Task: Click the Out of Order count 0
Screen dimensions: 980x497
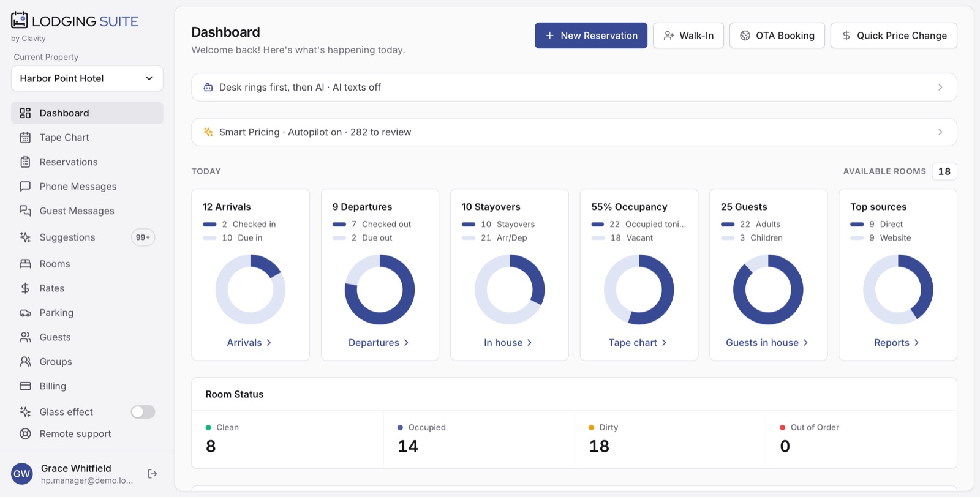Action: [785, 446]
